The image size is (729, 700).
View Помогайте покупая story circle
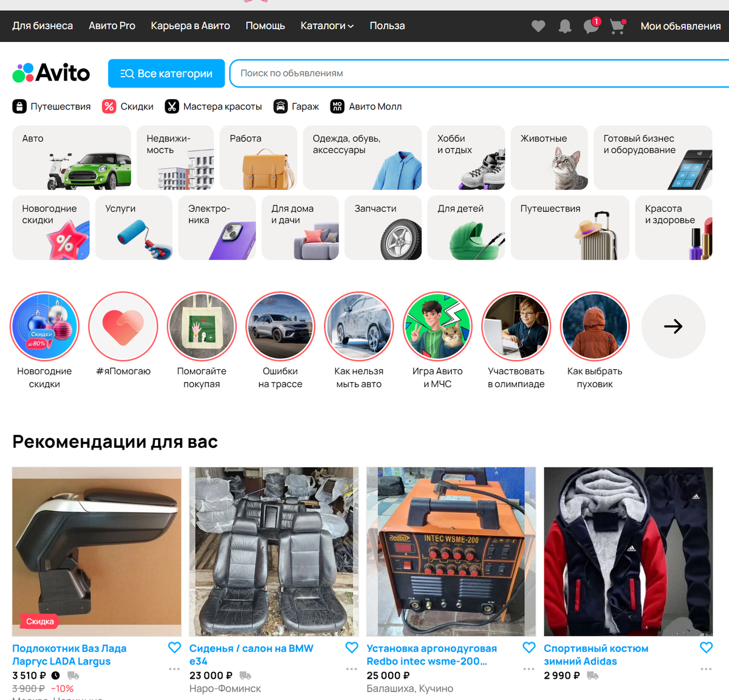202,327
